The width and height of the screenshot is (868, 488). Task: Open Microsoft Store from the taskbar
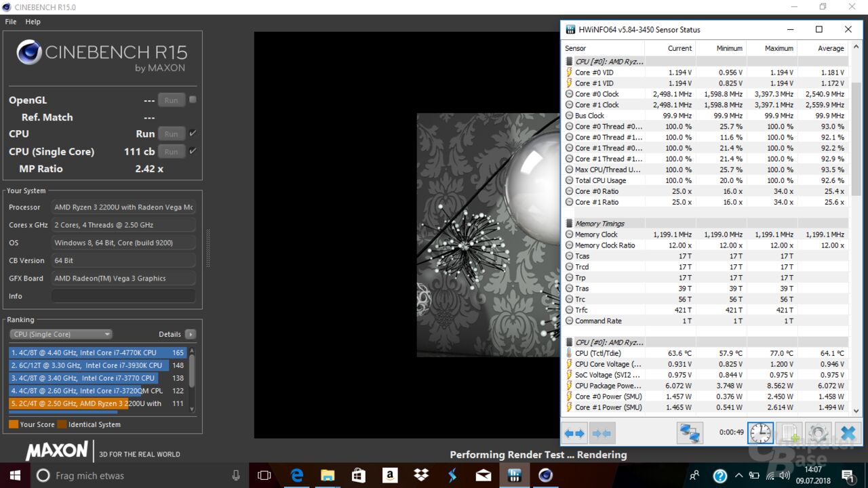[x=359, y=475]
